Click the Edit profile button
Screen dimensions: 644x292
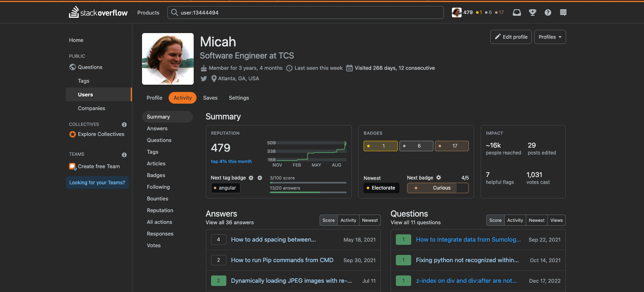(511, 37)
